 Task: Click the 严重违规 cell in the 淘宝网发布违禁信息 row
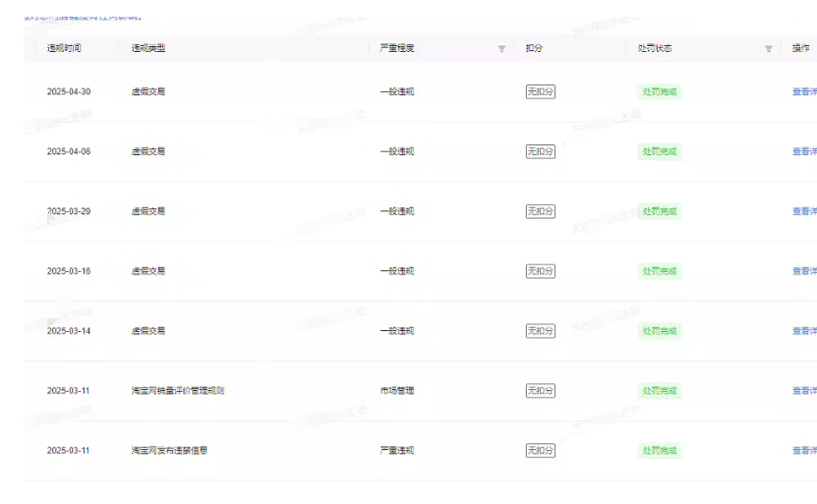(x=397, y=451)
